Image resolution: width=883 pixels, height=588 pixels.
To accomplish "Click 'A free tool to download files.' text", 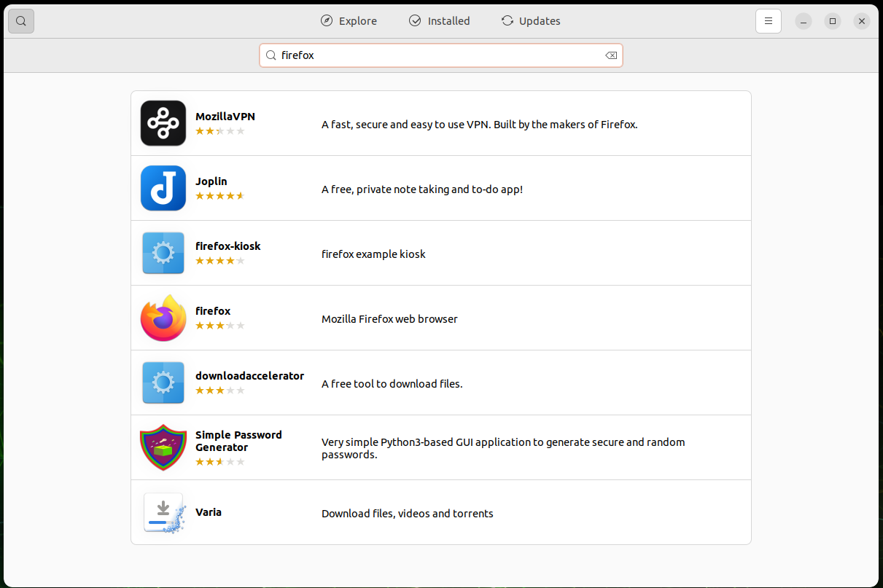I will pos(392,384).
